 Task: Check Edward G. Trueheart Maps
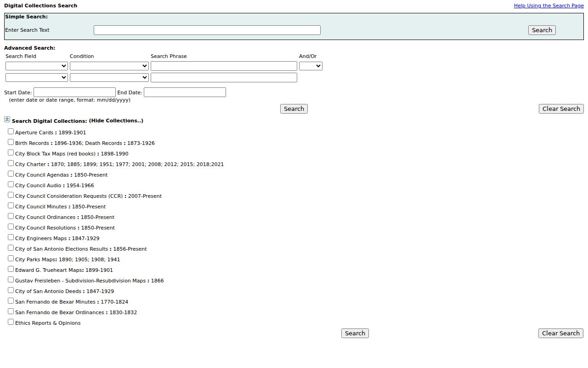tap(11, 269)
